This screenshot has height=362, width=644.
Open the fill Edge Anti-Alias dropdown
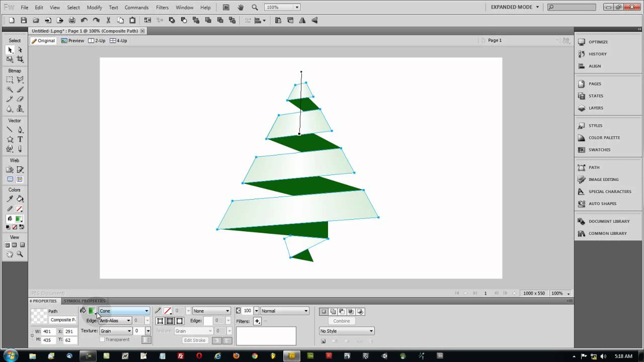(115, 320)
